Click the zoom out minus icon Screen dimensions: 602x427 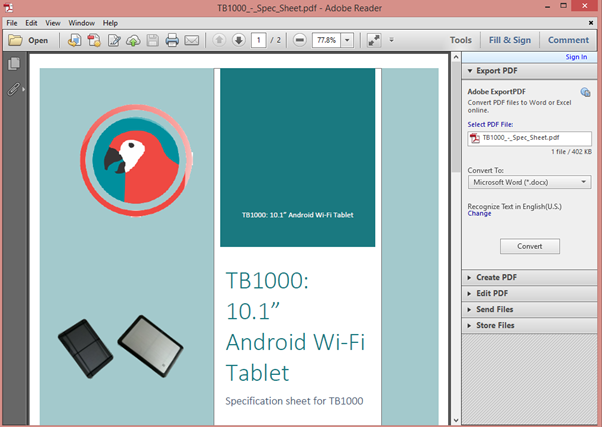298,41
